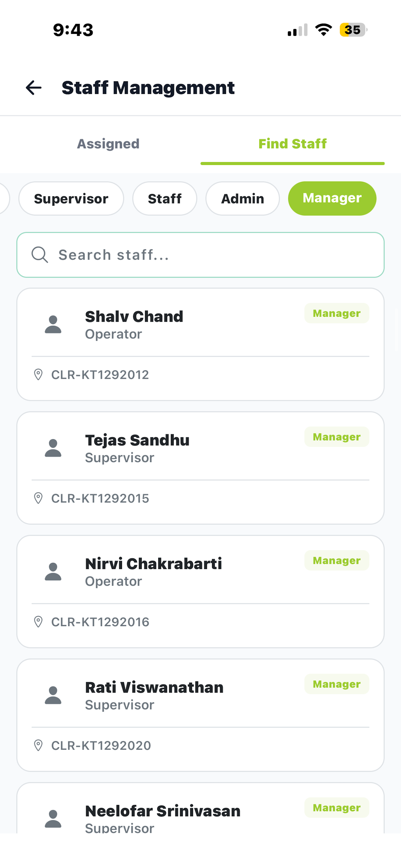Switch to the Assigned tab
This screenshot has width=401, height=868.
pos(108,144)
